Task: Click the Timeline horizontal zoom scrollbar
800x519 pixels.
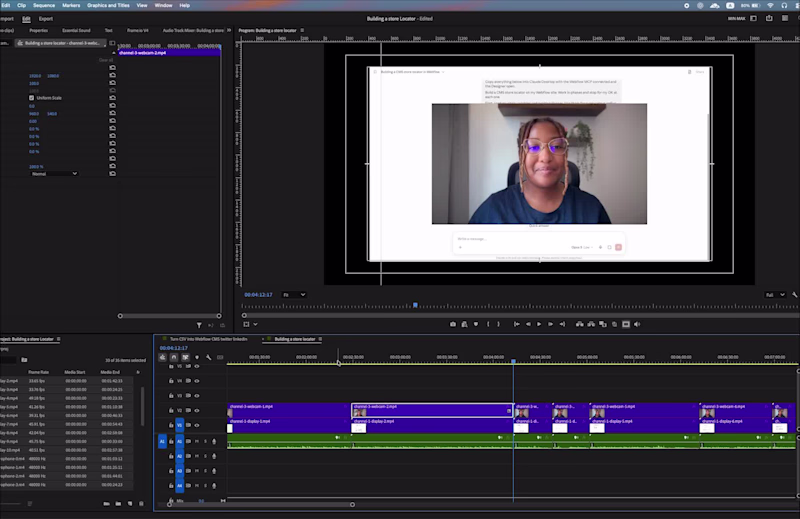Action: coord(261,505)
